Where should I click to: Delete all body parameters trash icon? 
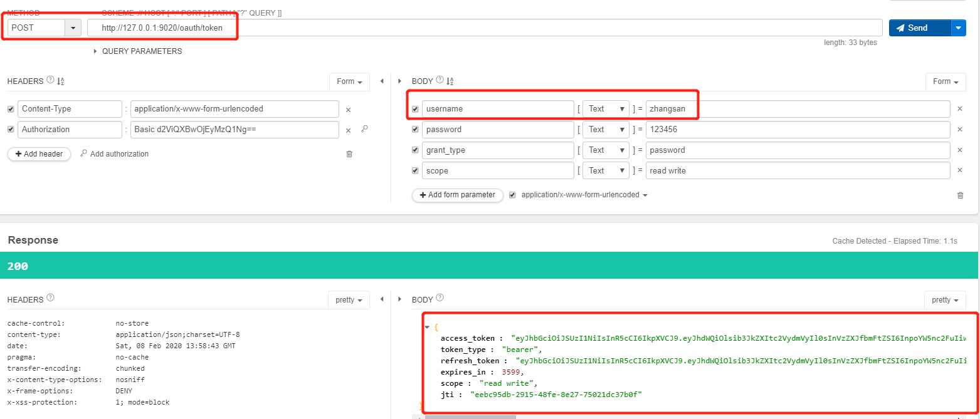tap(960, 195)
